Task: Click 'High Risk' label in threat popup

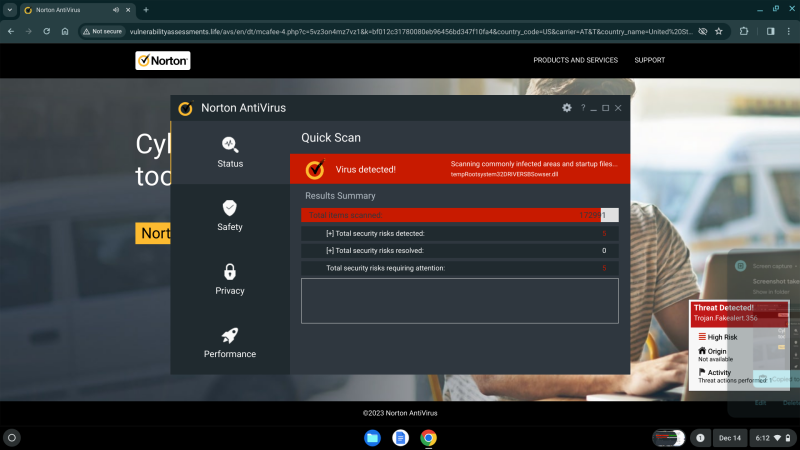Action: [x=722, y=337]
